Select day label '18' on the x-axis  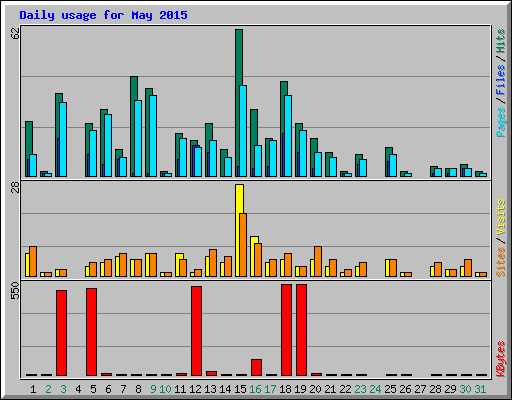click(x=285, y=389)
